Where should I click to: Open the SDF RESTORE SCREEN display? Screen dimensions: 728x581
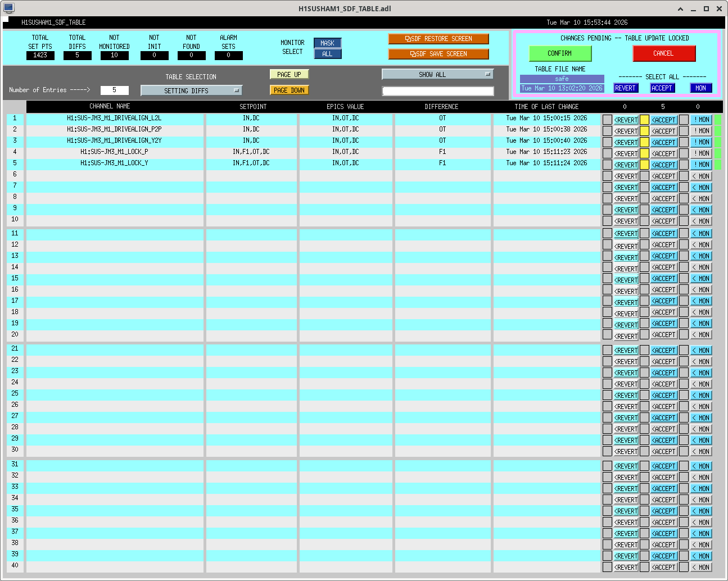click(438, 39)
